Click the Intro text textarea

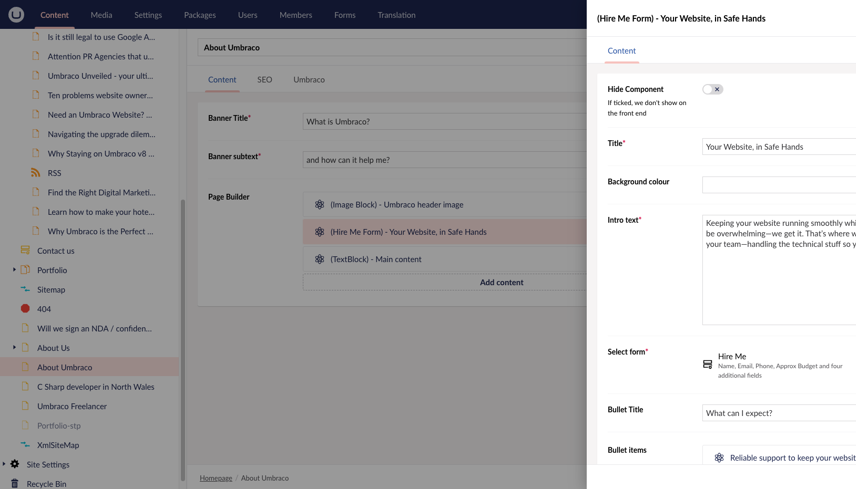tap(779, 270)
